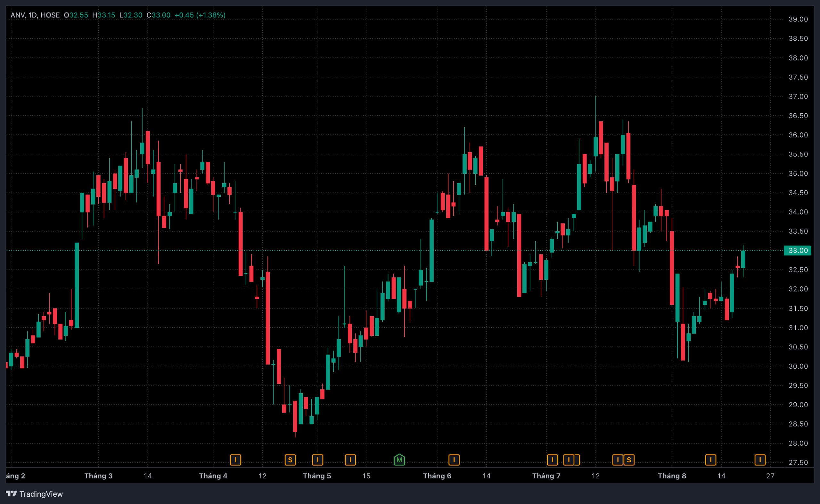Viewport: 820px width, 504px height.
Task: Click the 35.50 price axis label
Action: pyautogui.click(x=798, y=154)
